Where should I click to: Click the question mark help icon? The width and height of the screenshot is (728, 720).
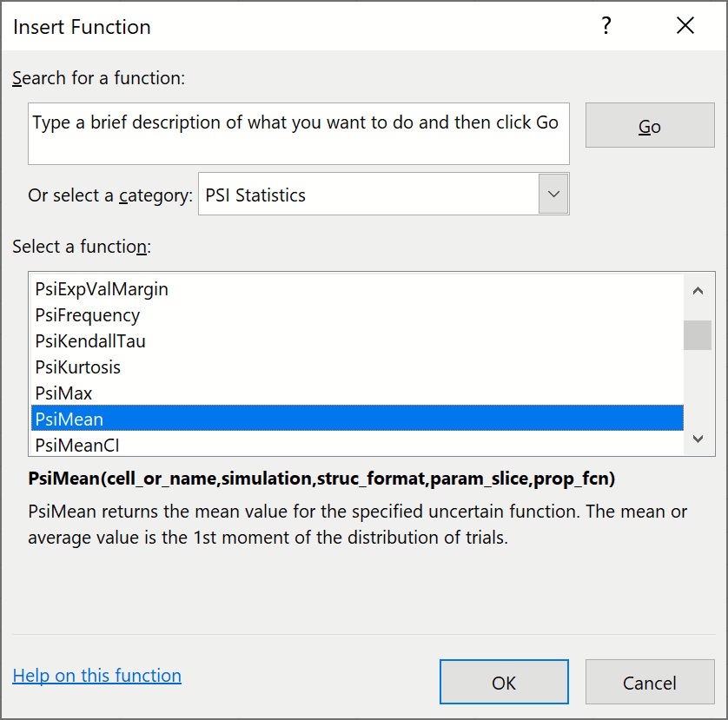tap(607, 26)
